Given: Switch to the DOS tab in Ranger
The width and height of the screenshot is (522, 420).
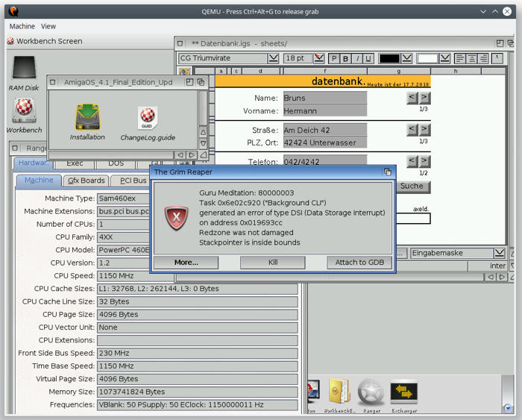Looking at the screenshot, I should pos(116,163).
